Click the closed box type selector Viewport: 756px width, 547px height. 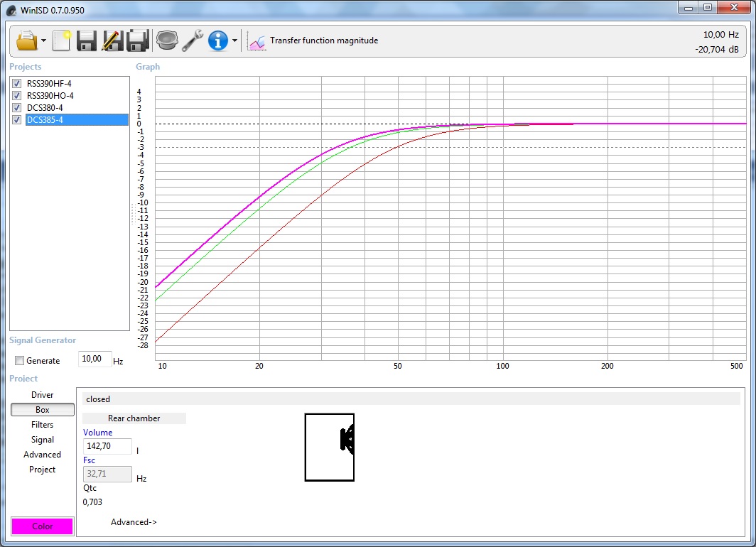point(411,399)
